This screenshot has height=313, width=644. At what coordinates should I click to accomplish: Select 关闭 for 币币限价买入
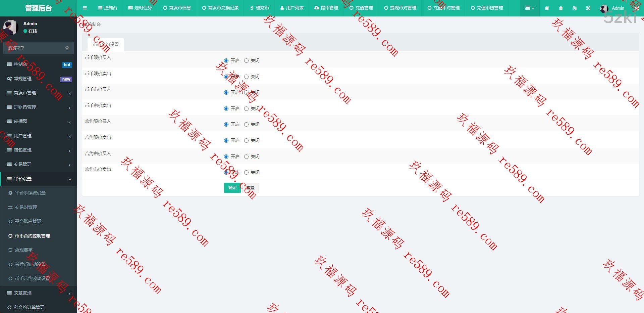247,61
